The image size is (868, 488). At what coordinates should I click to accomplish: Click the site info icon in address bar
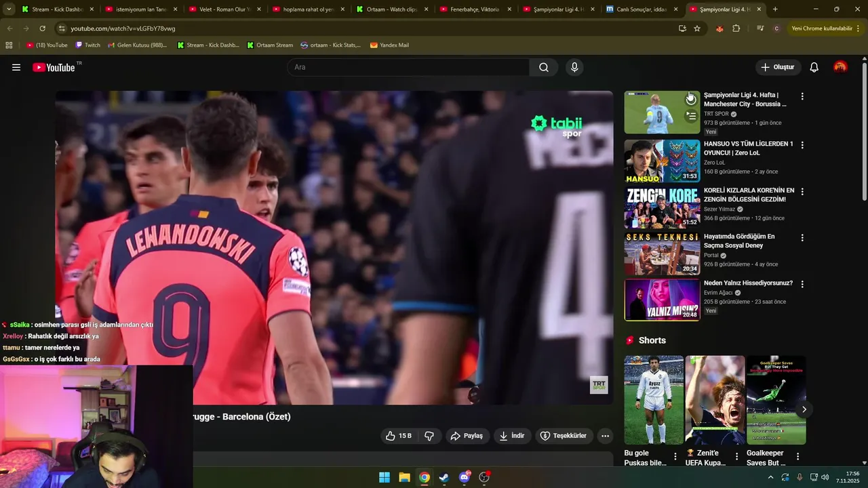tap(62, 28)
